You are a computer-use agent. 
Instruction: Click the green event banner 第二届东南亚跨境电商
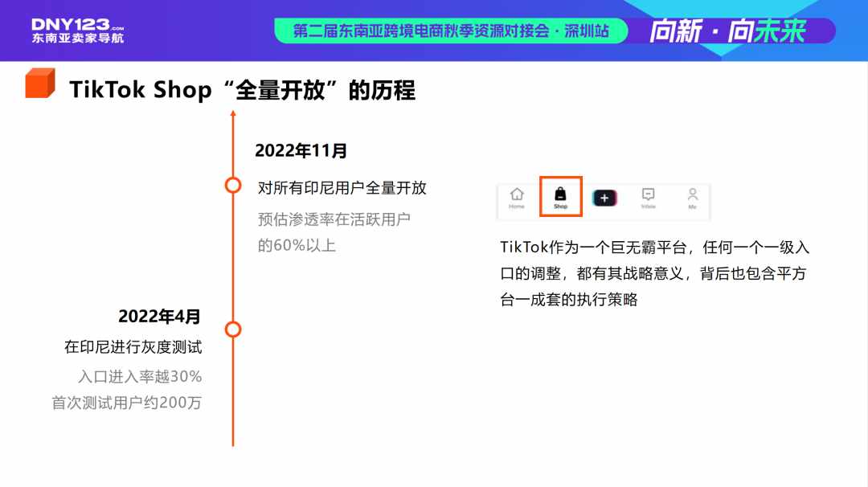451,31
